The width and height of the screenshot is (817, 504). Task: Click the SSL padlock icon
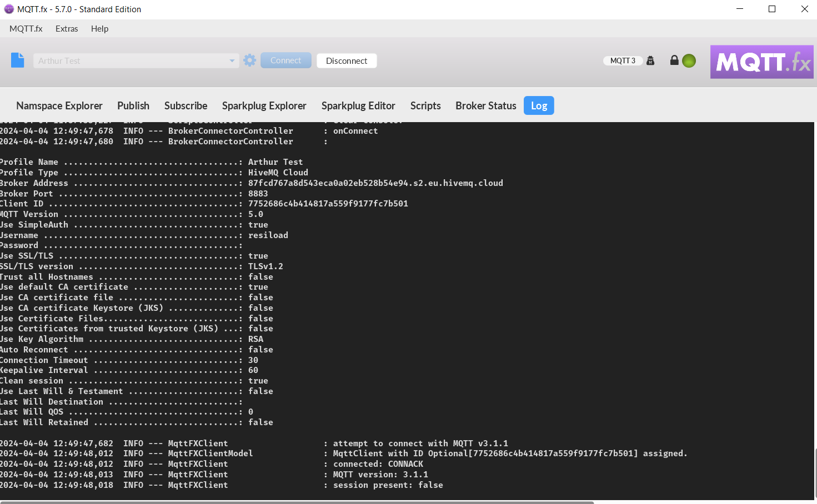tap(674, 61)
